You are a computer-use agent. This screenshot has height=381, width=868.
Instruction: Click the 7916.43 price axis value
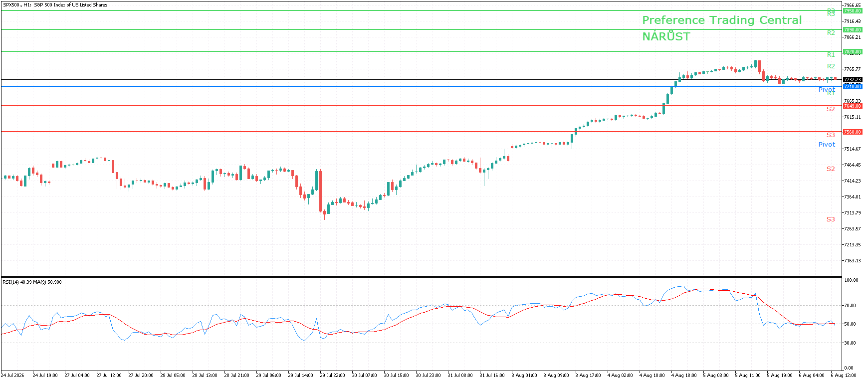point(852,21)
